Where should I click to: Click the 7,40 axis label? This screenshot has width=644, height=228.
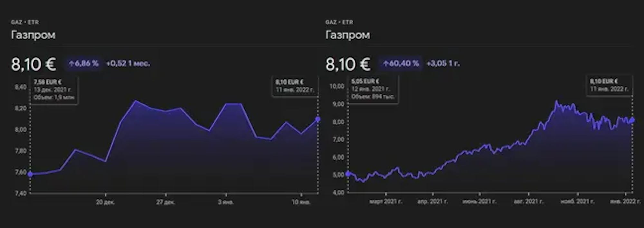click(x=21, y=193)
